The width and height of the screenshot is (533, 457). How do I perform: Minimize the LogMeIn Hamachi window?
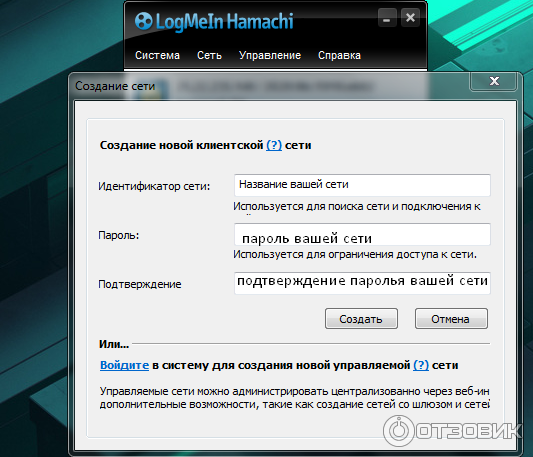click(387, 18)
